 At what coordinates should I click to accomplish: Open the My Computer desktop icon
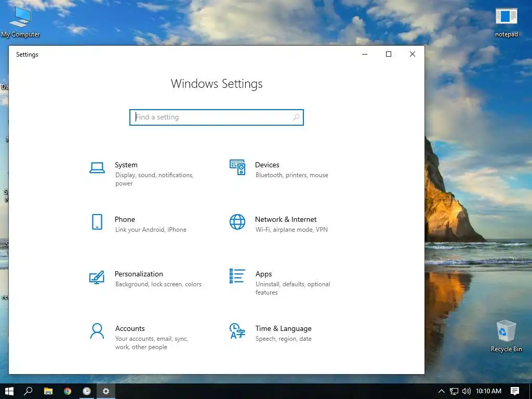(x=20, y=21)
